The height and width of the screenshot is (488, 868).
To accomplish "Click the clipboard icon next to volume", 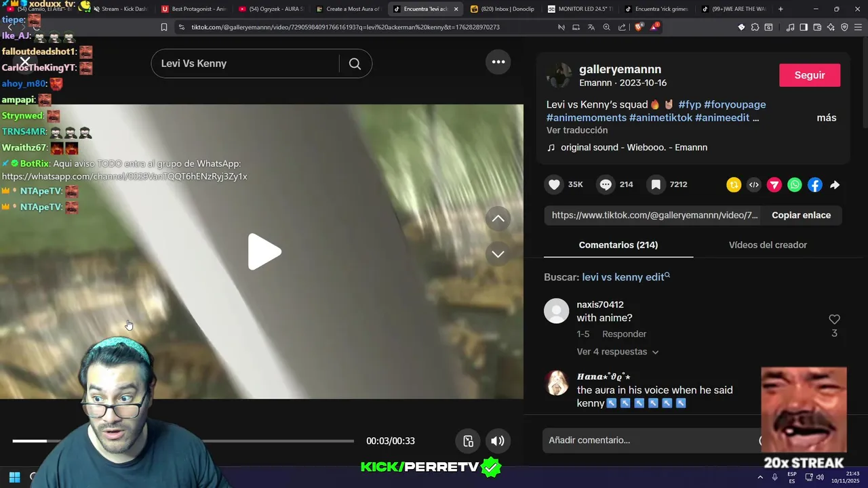I will (469, 441).
